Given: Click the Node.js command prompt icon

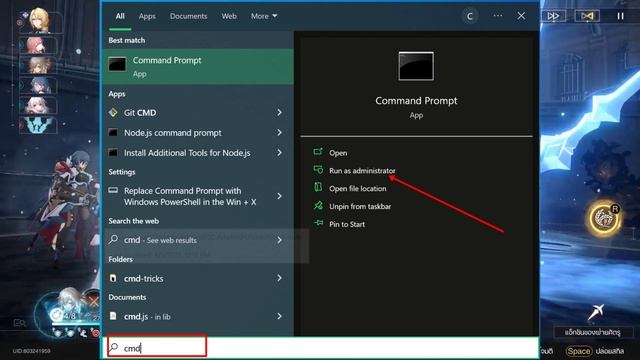Looking at the screenshot, I should point(113,132).
